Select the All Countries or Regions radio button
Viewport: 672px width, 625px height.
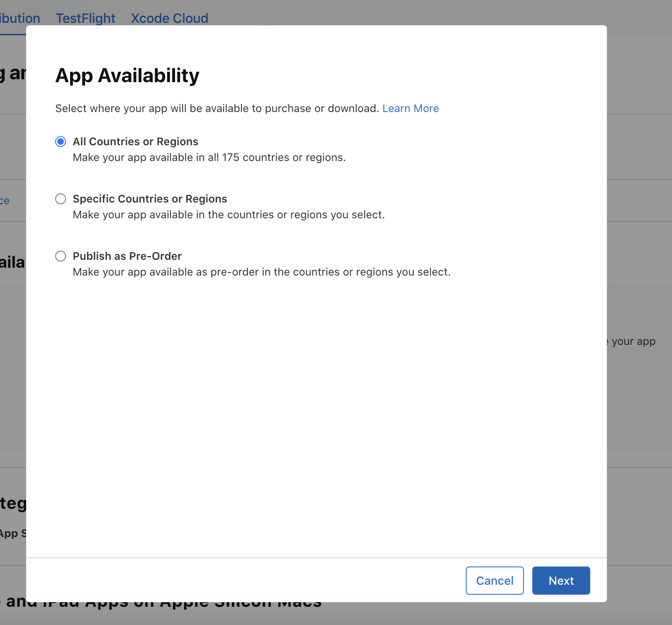coord(61,142)
